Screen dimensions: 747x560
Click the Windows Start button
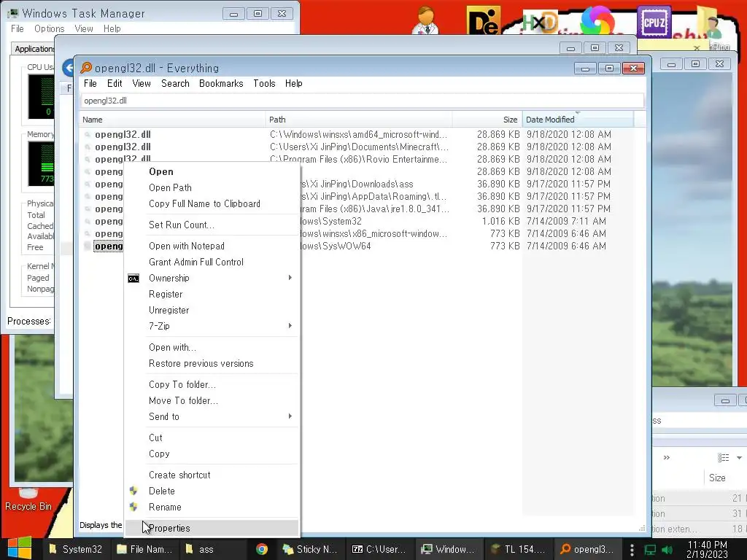coord(19,548)
